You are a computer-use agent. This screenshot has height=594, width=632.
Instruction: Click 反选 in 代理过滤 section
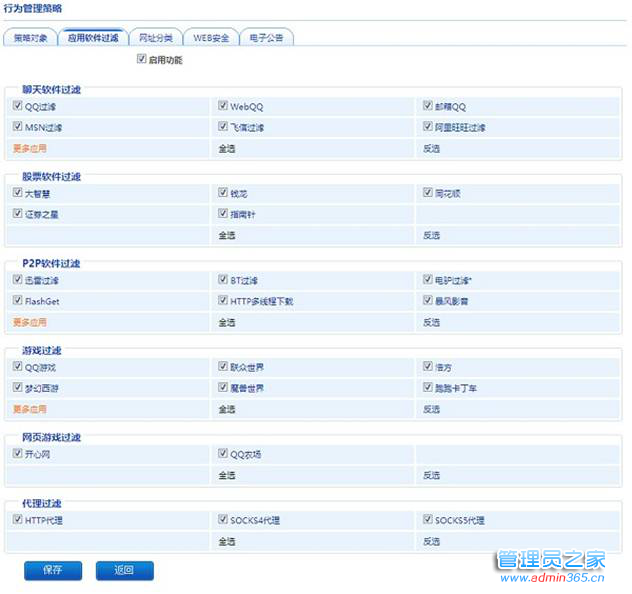coord(432,542)
